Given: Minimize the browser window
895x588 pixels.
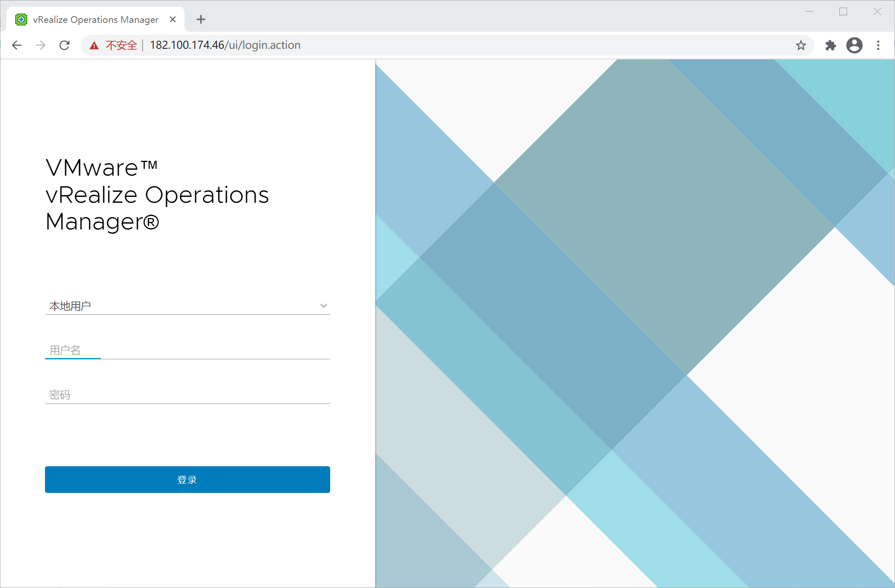Looking at the screenshot, I should click(x=809, y=11).
